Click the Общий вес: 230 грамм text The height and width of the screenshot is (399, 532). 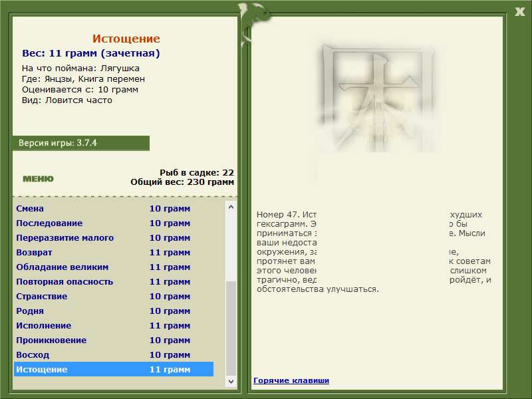click(x=182, y=182)
